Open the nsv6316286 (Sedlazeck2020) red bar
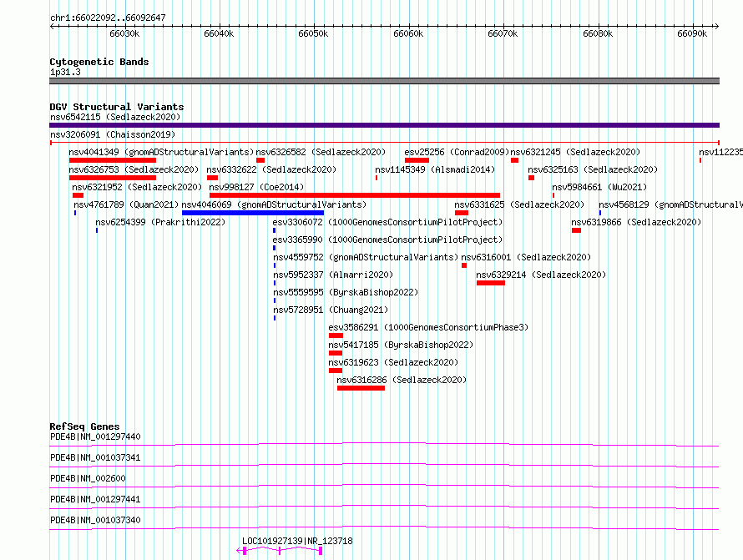 [361, 388]
